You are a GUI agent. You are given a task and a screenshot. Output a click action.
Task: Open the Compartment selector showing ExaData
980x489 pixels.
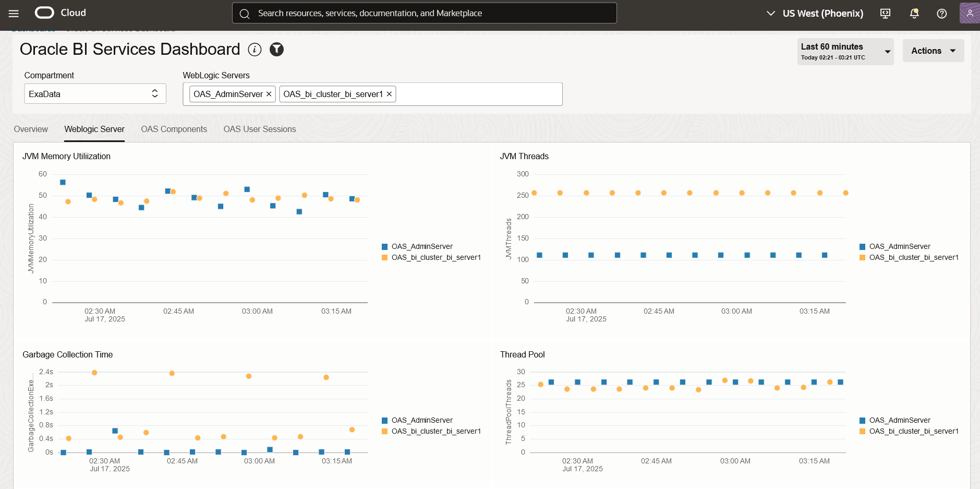coord(95,93)
